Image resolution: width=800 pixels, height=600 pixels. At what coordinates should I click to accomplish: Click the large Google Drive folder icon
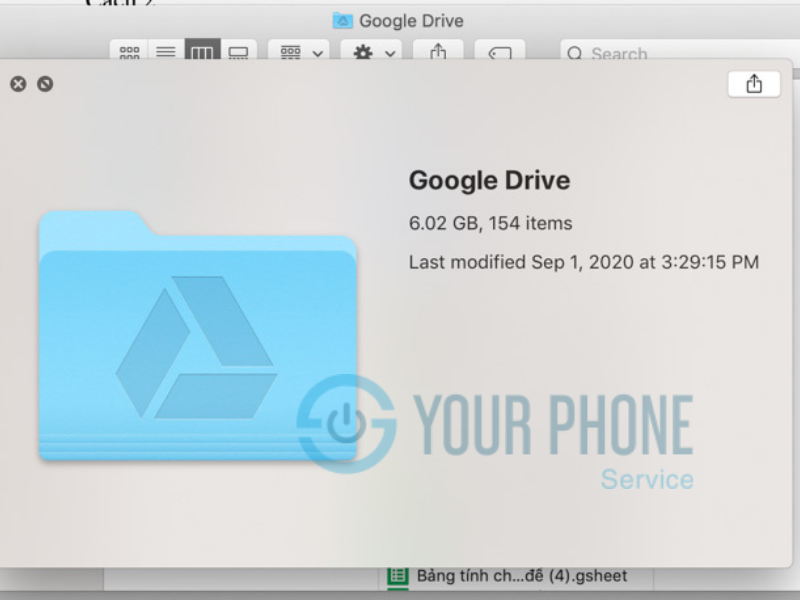197,336
